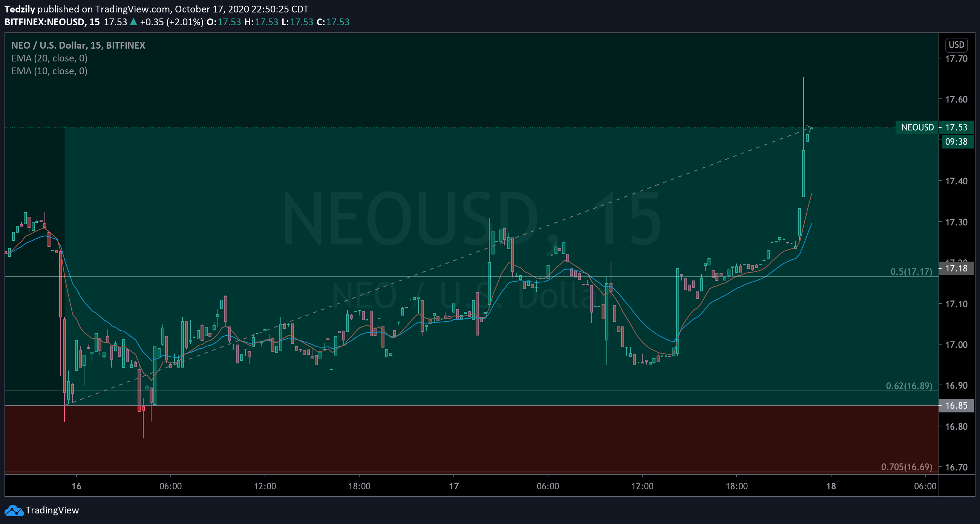Image resolution: width=980 pixels, height=524 pixels.
Task: Click the EMA (20, close, 0) indicator legend
Action: (x=49, y=58)
